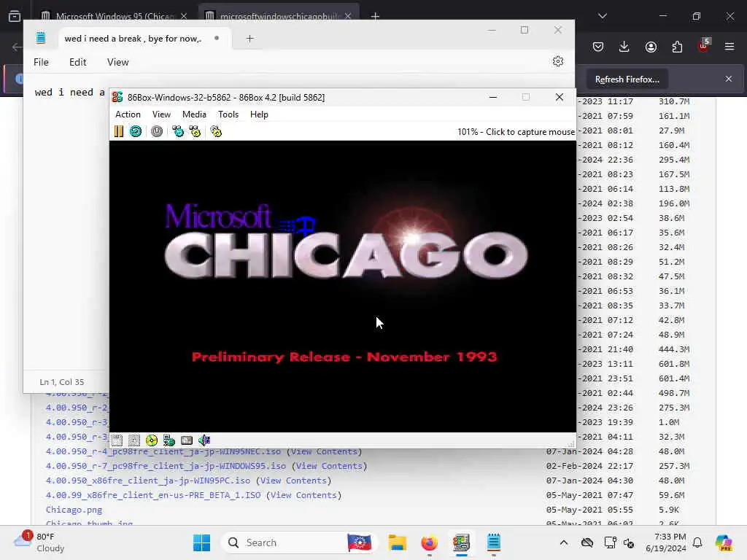Select microsoftwindowschicagobuilds Firefox tab
Image resolution: width=747 pixels, height=560 pixels.
(279, 16)
